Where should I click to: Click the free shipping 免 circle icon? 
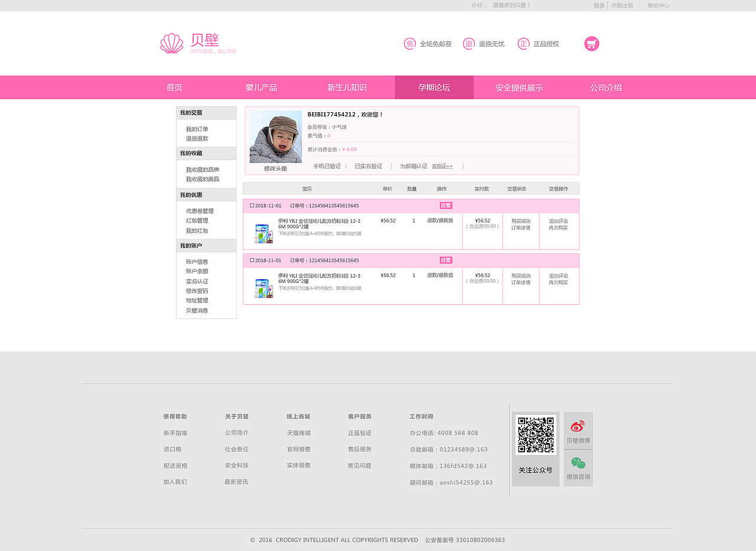click(410, 44)
